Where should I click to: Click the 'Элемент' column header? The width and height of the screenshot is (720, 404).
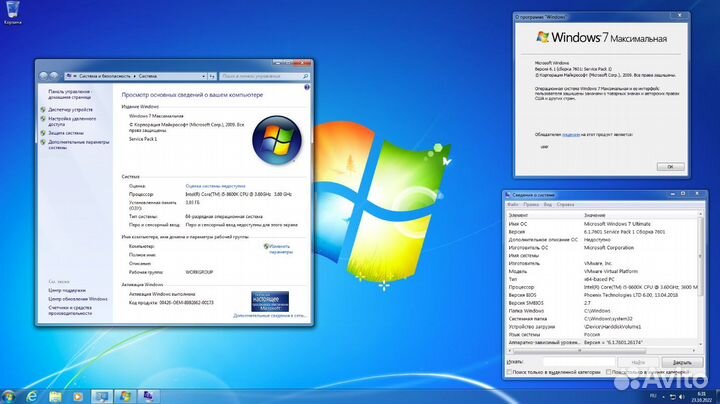[x=544, y=215]
